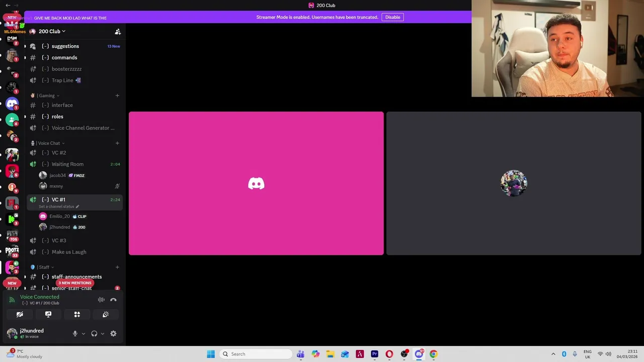Toggle noise suppression waveform icon
Viewport: 644px width, 362px height.
click(x=101, y=300)
